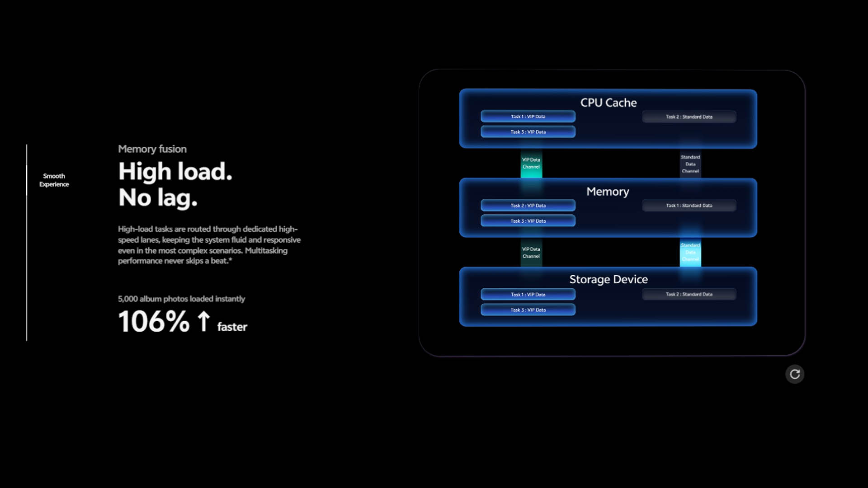Click the teal VIP Data Channel below CPU Cache
868x488 pixels.
tap(531, 164)
